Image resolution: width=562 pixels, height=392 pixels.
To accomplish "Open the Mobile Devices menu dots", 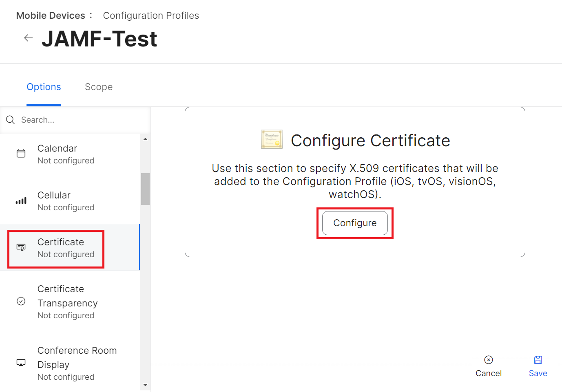I will 91,15.
